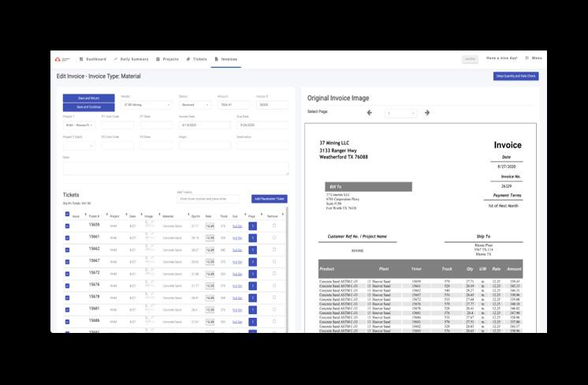Click the Invoice # input field

[x=273, y=105]
